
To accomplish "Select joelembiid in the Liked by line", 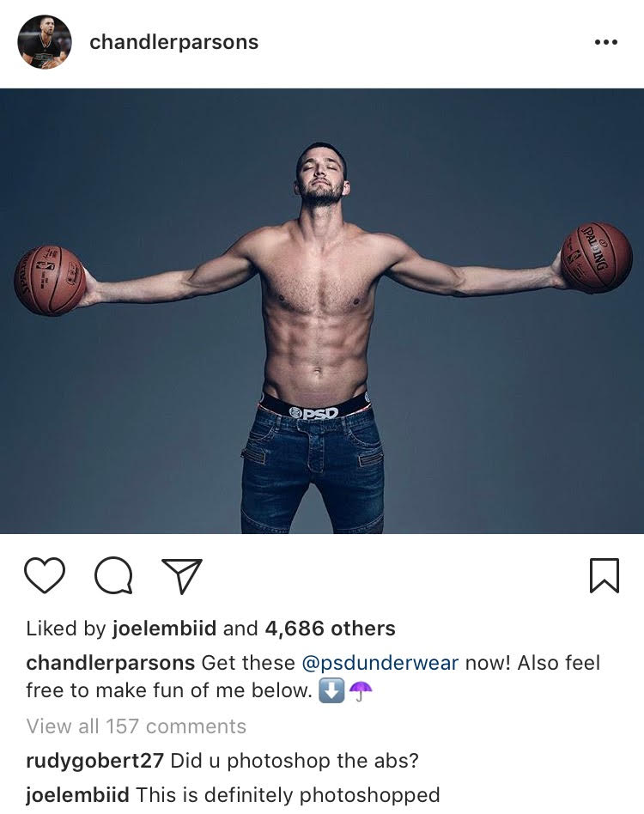I will pyautogui.click(x=165, y=629).
